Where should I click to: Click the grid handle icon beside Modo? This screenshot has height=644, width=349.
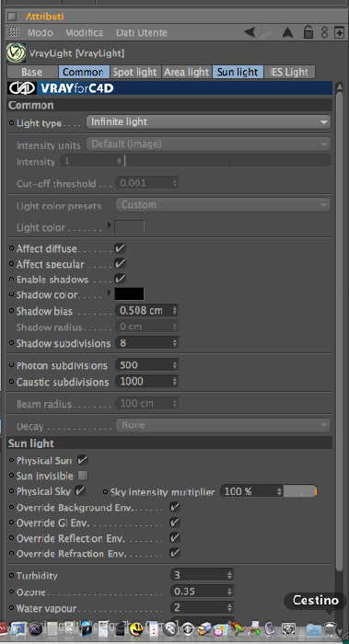14,32
